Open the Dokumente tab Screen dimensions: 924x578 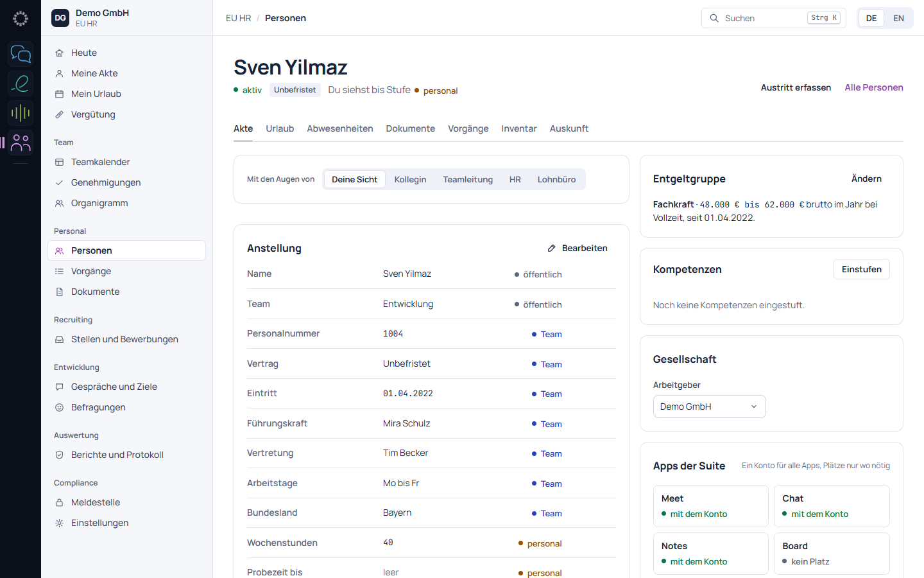click(x=411, y=128)
